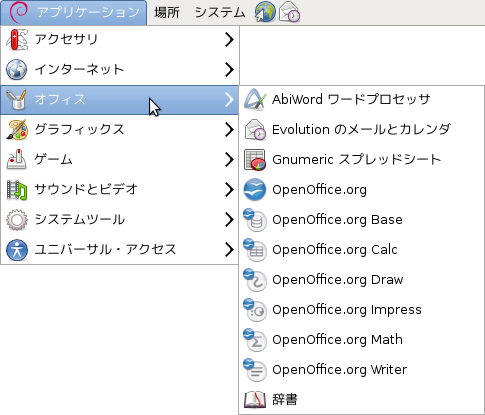Expand the アクセサリ submenu arrow
The image size is (485, 415).
click(229, 40)
